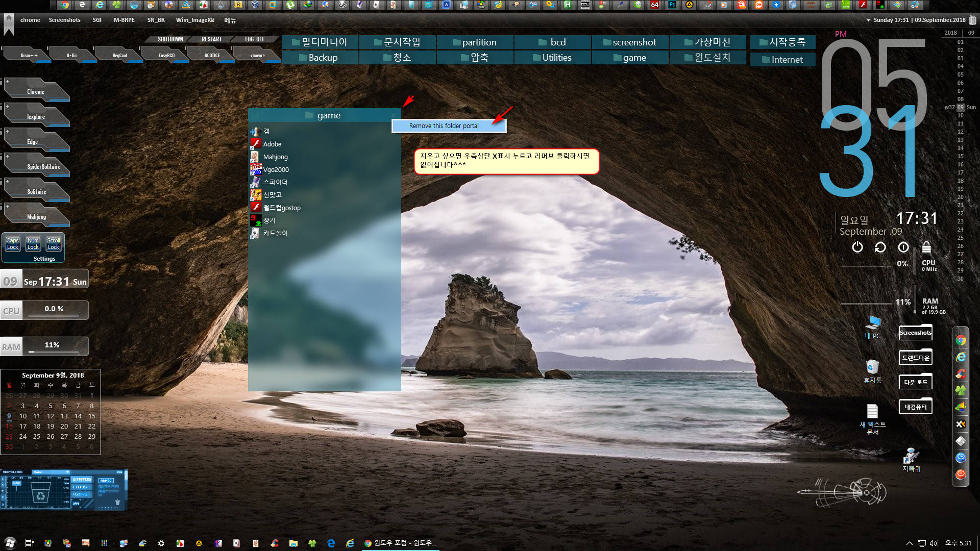The image size is (980, 551).
Task: Launch 월드컵gostop from the game list
Action: click(x=282, y=208)
